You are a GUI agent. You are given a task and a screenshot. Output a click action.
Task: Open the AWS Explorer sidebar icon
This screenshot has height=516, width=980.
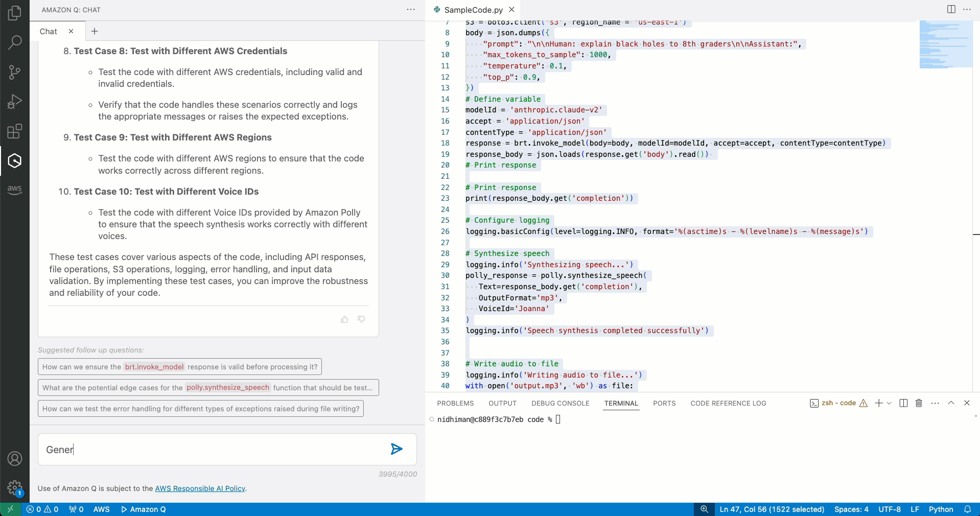tap(14, 190)
